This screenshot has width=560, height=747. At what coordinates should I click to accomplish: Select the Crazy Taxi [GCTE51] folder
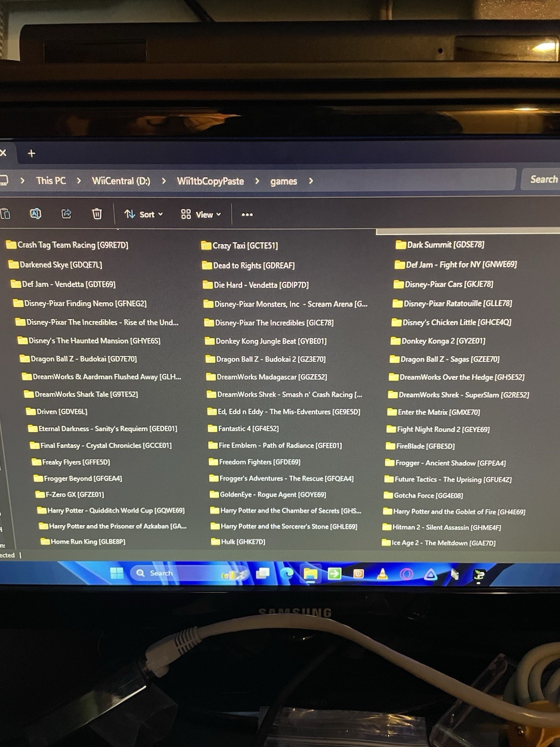pyautogui.click(x=239, y=246)
